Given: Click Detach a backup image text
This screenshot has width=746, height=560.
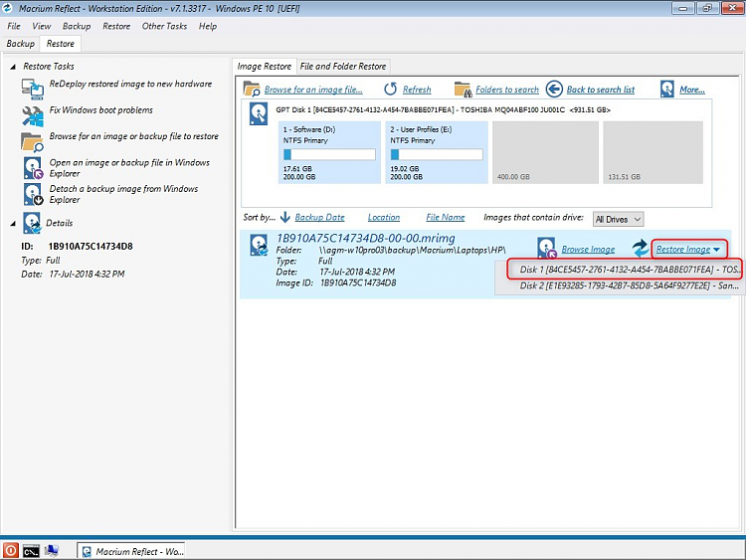Looking at the screenshot, I should [x=123, y=194].
